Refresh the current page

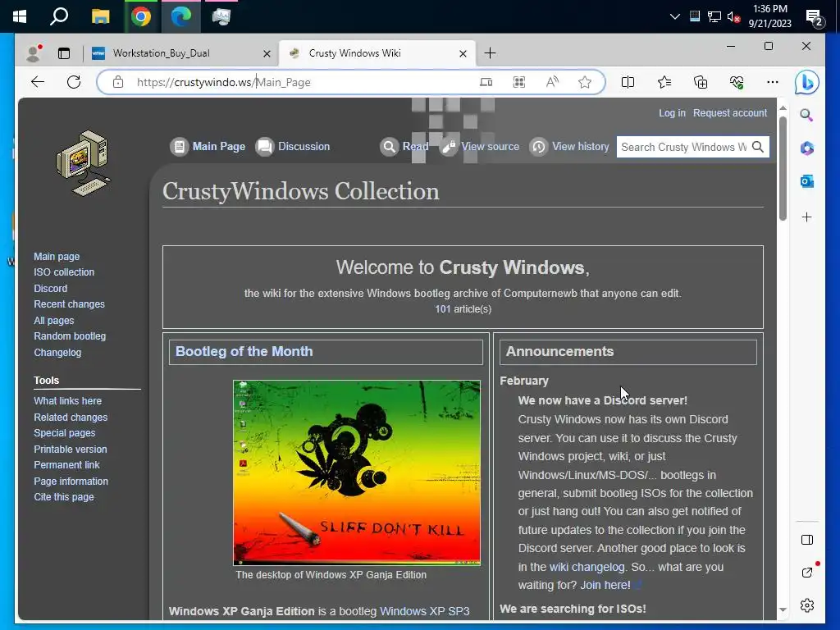(74, 82)
